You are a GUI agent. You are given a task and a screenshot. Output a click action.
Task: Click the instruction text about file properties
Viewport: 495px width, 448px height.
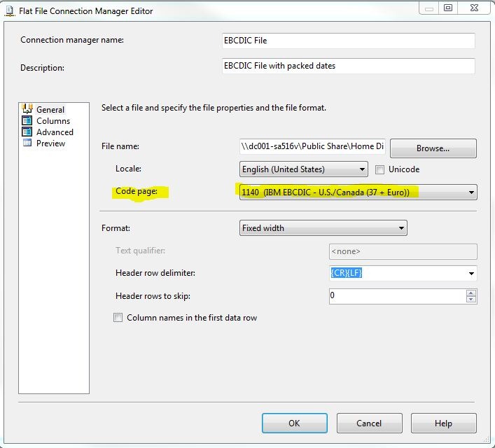[214, 108]
